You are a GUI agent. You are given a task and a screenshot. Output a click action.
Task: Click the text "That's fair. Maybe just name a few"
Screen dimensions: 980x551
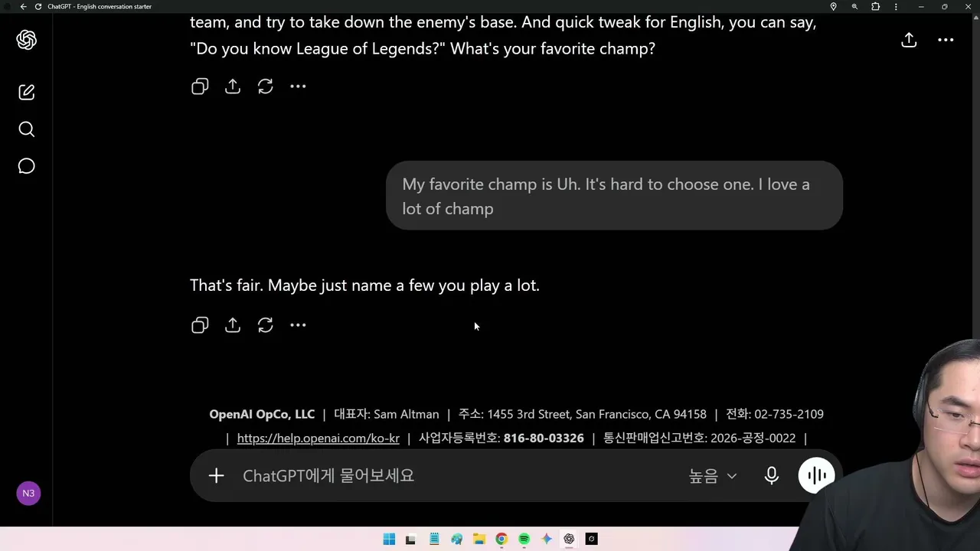click(x=364, y=285)
